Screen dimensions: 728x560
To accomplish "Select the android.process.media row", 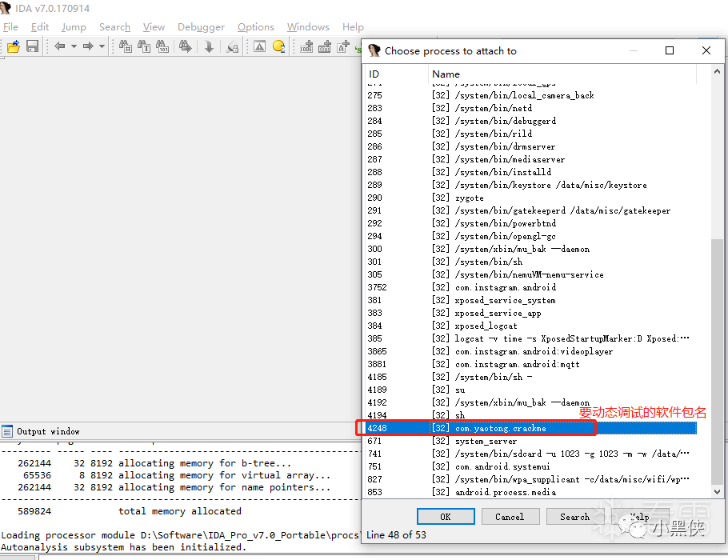I will [531, 492].
